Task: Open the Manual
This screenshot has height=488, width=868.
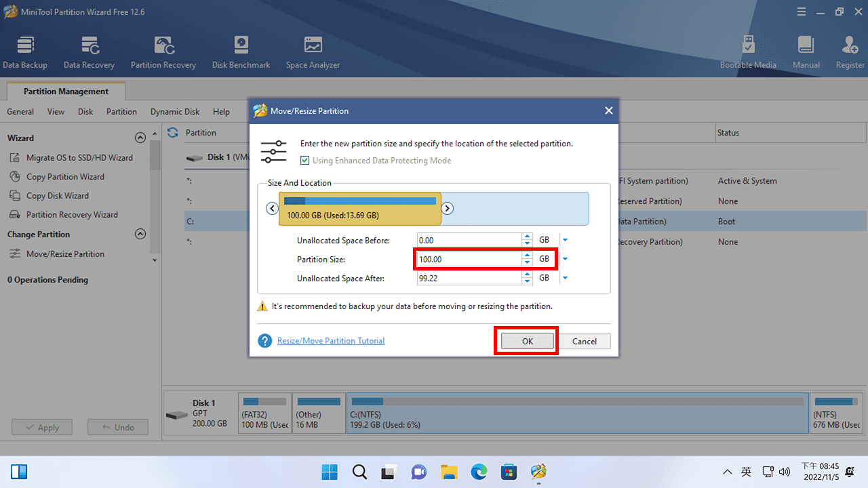Action: (806, 51)
